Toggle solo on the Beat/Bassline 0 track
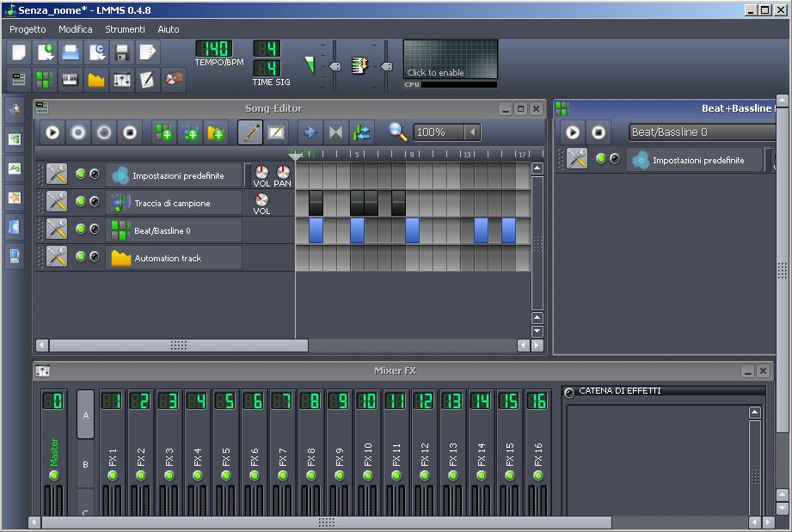 94,229
